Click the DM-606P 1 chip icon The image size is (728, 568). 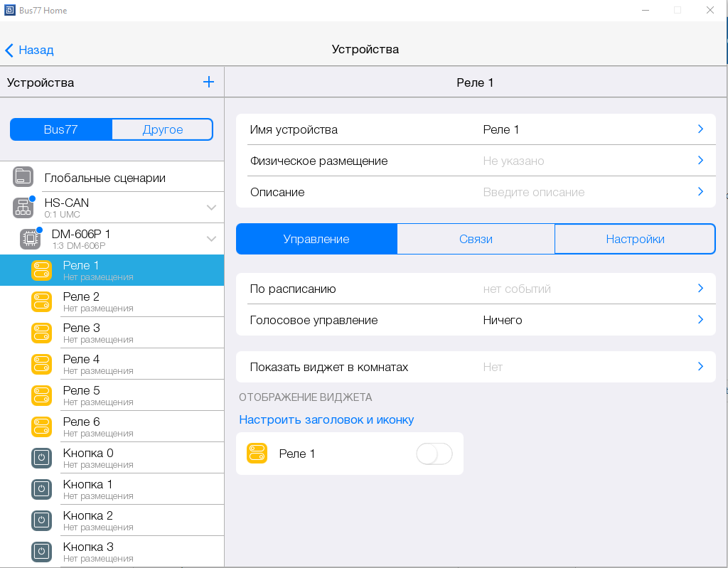point(30,239)
